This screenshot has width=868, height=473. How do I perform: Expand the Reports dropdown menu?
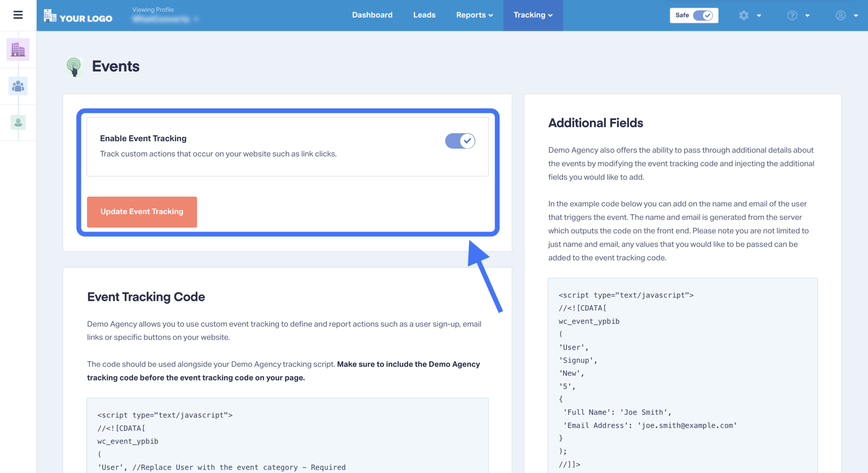(x=474, y=15)
